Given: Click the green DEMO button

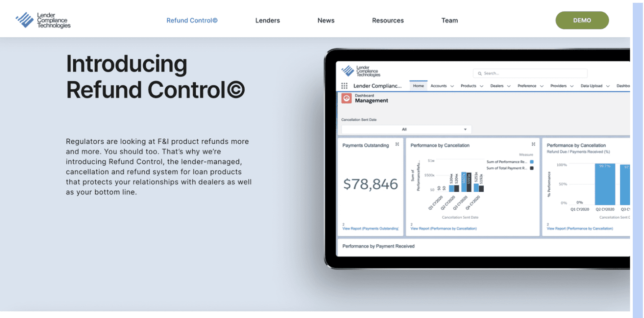Looking at the screenshot, I should coord(582,20).
